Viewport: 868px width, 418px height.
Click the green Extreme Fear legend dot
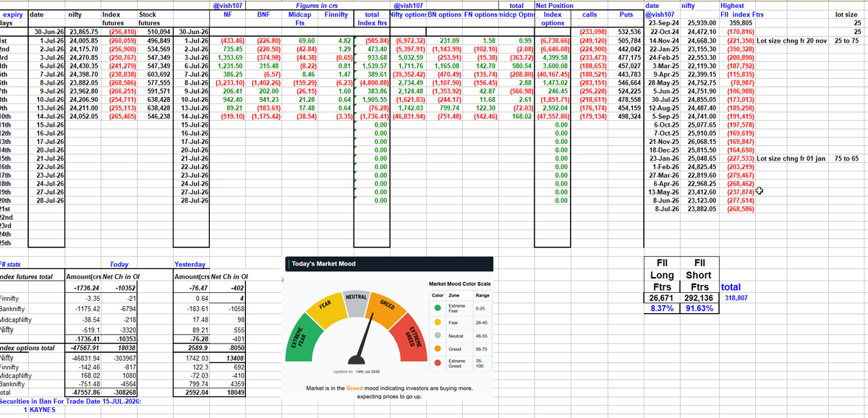(x=438, y=307)
